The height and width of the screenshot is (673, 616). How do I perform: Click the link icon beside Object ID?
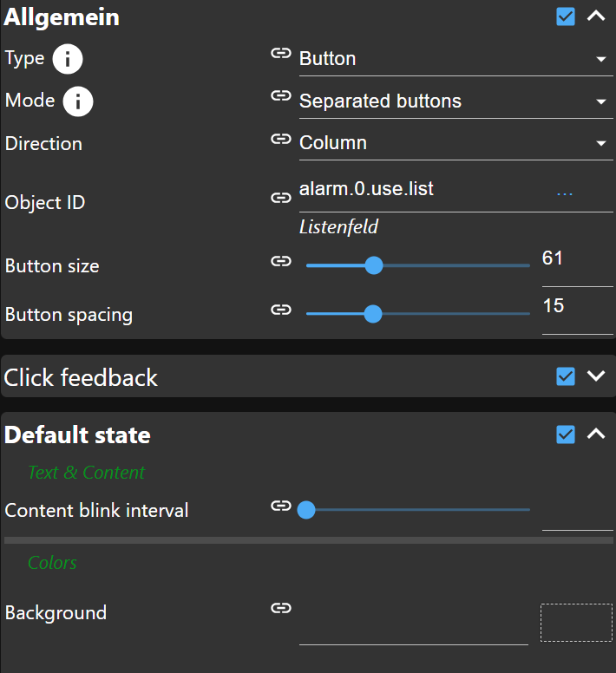280,198
